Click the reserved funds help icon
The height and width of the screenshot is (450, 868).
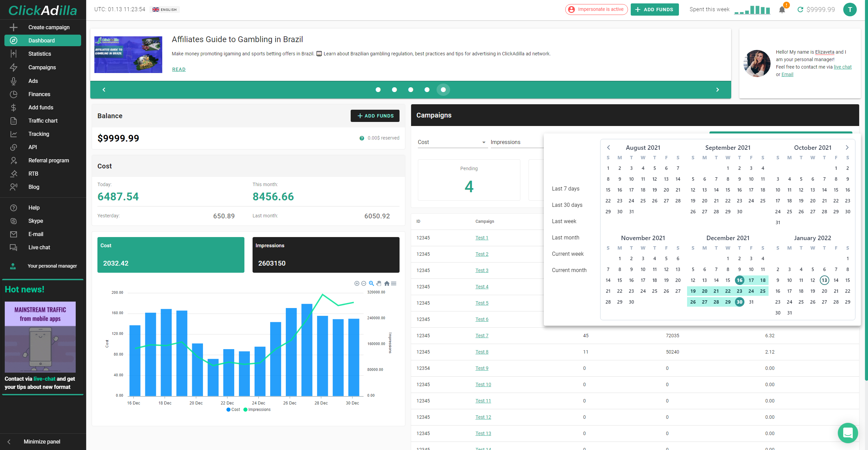click(362, 138)
